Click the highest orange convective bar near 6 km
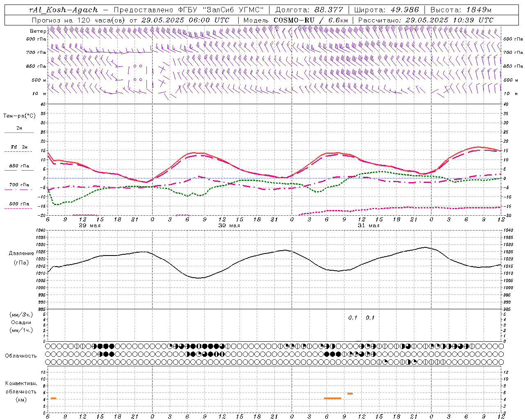 tap(350, 394)
